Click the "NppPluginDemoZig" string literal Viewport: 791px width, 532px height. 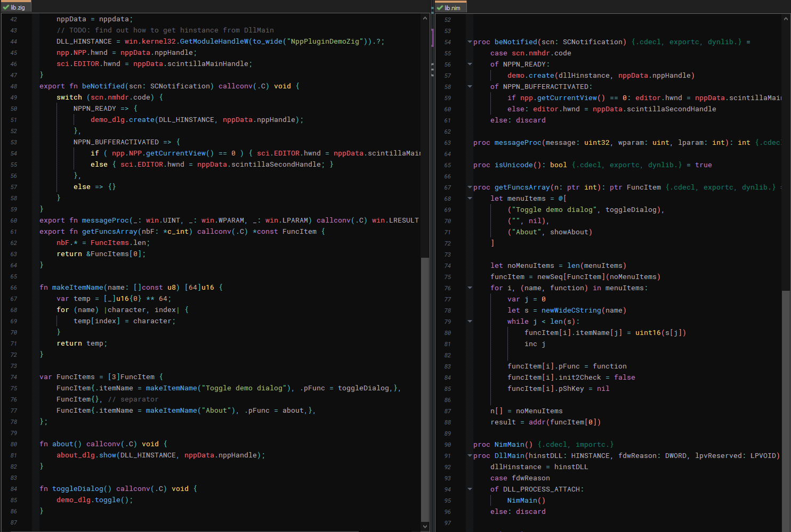(x=326, y=42)
